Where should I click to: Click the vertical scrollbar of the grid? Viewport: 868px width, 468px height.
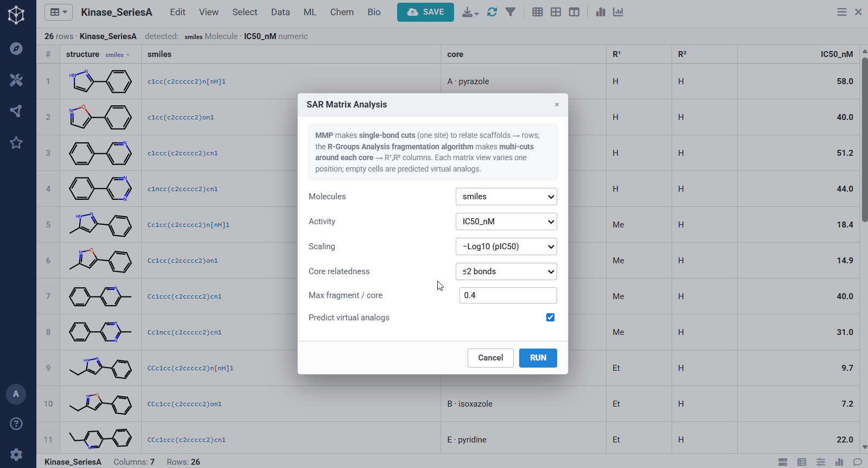point(864,141)
